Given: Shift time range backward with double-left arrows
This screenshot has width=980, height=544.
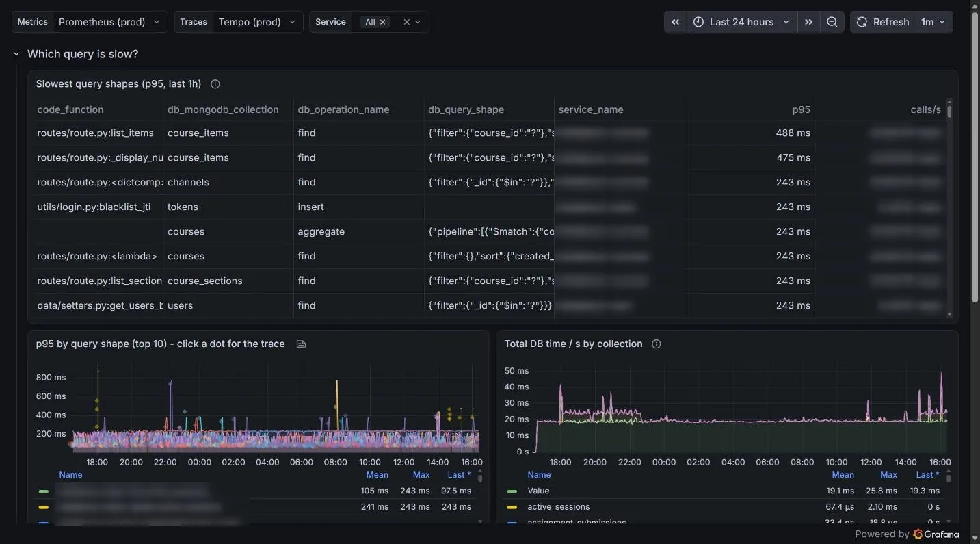Looking at the screenshot, I should [x=675, y=22].
